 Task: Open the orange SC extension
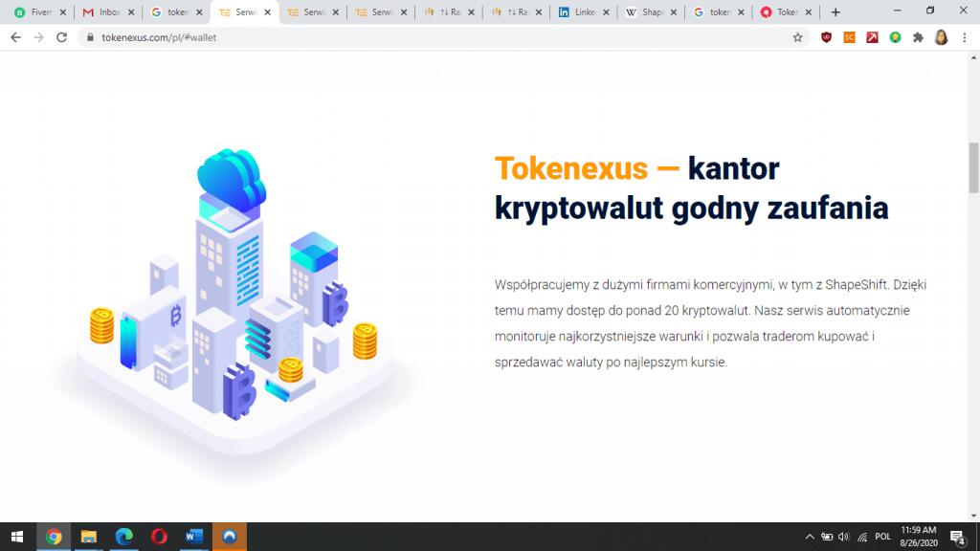(849, 37)
